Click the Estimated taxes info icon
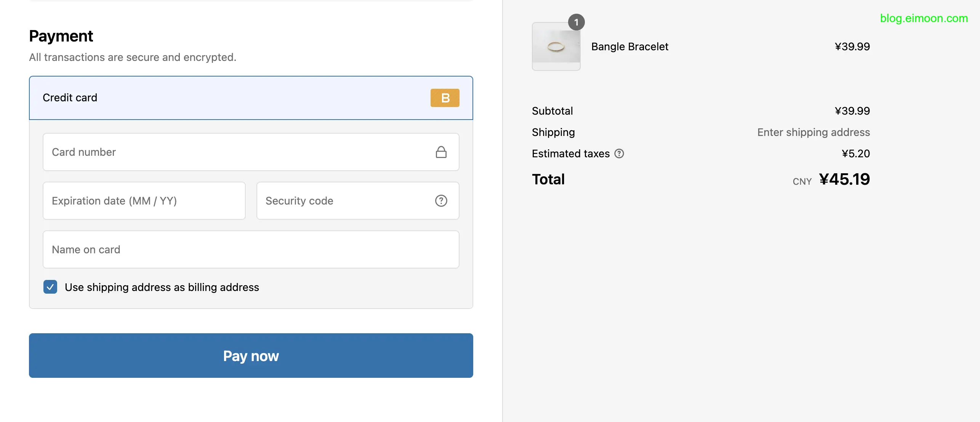980x422 pixels. pos(619,153)
